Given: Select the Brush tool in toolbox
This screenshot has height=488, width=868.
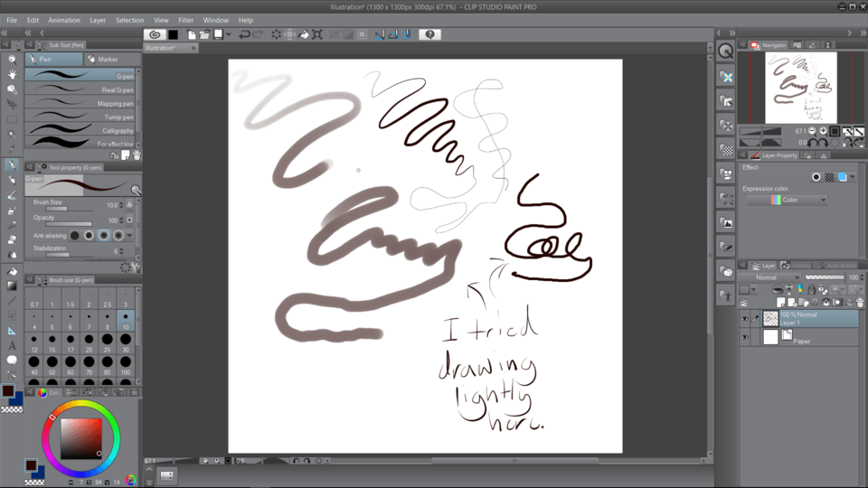Looking at the screenshot, I should [12, 195].
